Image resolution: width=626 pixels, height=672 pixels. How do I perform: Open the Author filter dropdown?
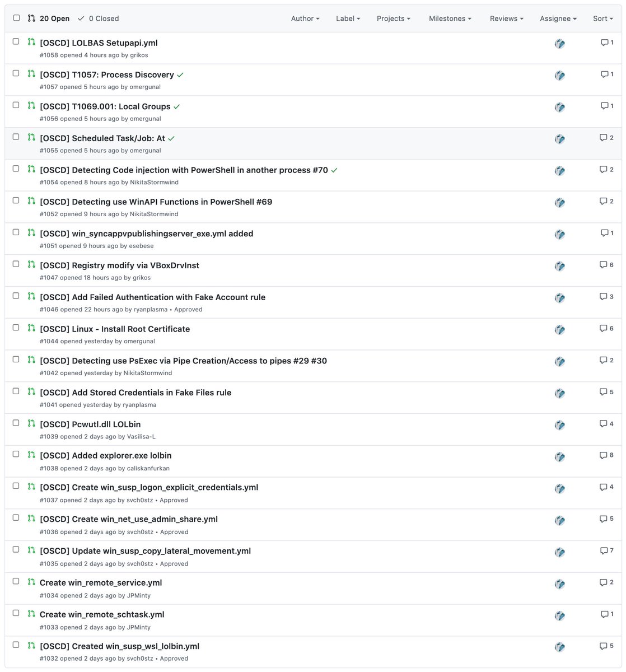(305, 18)
